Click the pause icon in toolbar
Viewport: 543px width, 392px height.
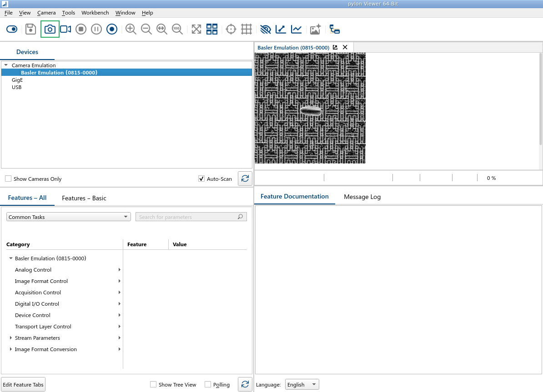point(96,29)
